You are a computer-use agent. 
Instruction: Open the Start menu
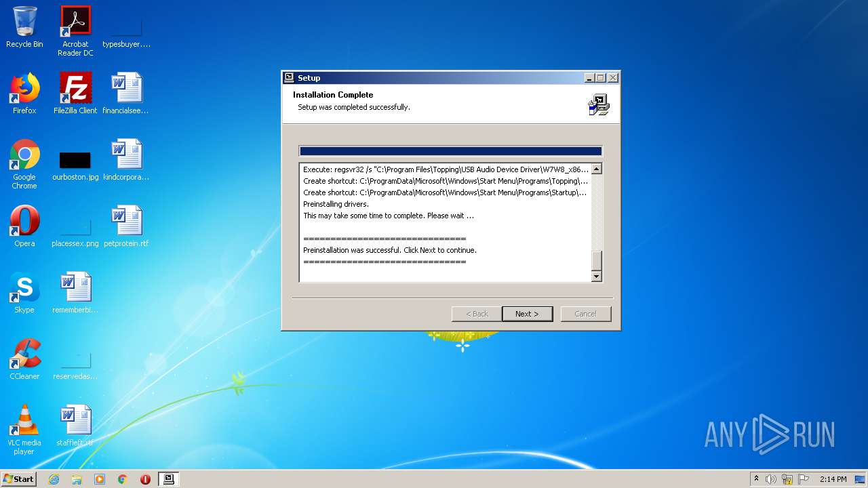[x=18, y=479]
